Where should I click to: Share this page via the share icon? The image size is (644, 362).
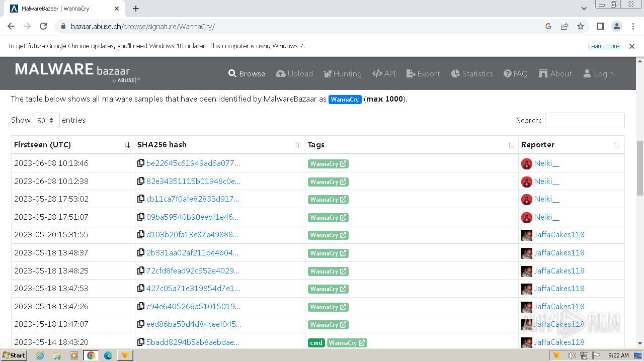point(565,26)
